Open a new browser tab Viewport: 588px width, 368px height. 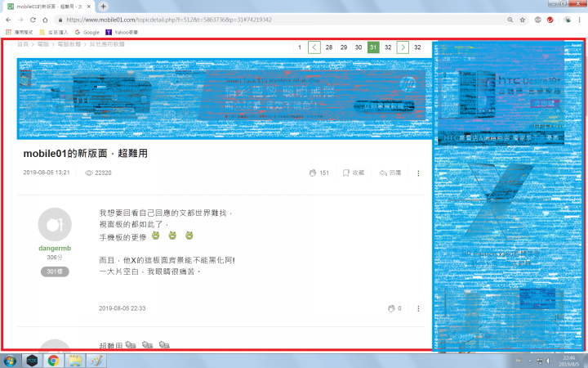point(103,6)
